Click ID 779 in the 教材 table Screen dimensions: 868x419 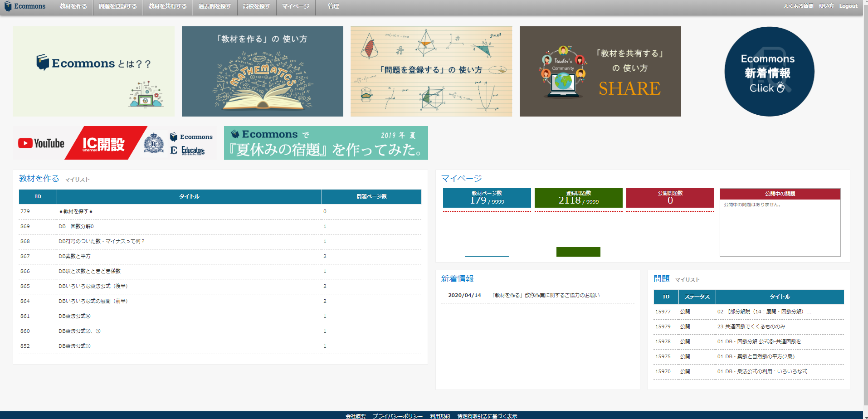point(25,212)
